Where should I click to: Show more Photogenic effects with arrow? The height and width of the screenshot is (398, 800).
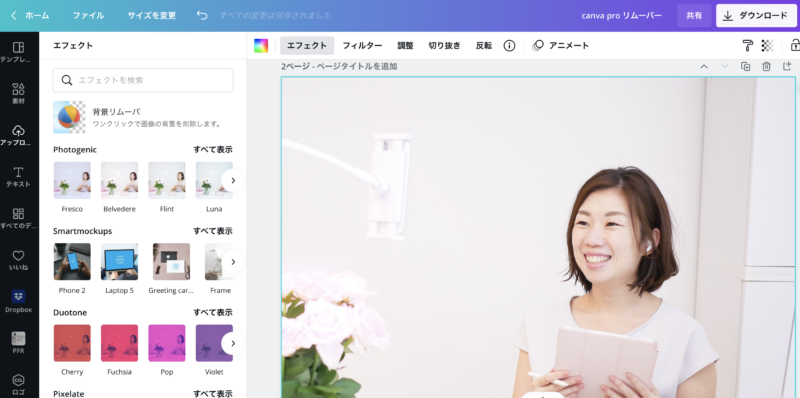pyautogui.click(x=233, y=180)
